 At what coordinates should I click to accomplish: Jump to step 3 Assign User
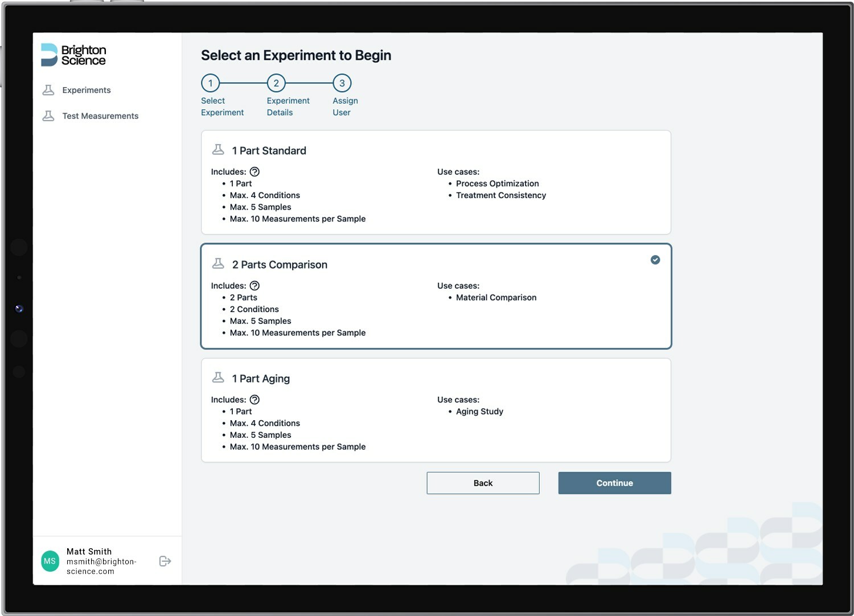[x=342, y=83]
